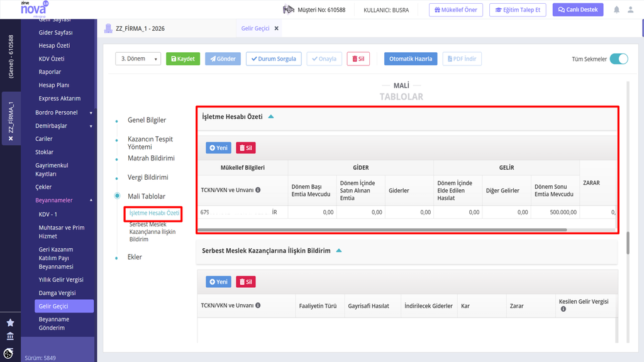Click the Sil button in top toolbar

pyautogui.click(x=358, y=58)
